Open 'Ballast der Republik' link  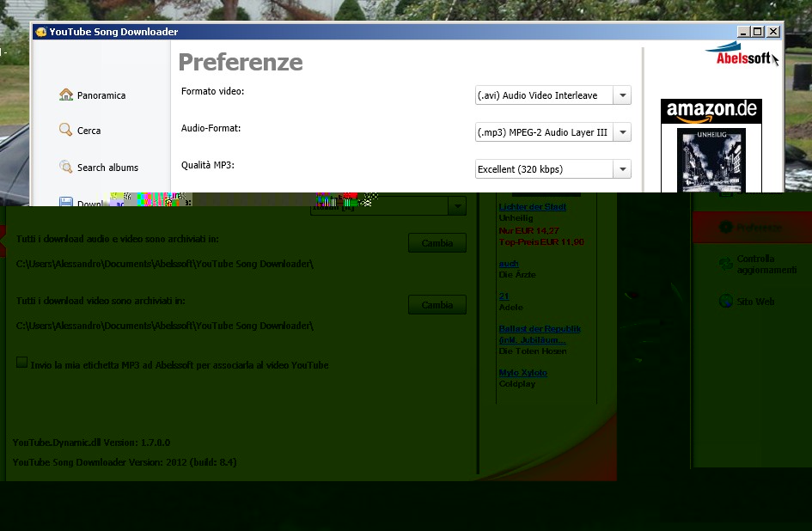(540, 334)
